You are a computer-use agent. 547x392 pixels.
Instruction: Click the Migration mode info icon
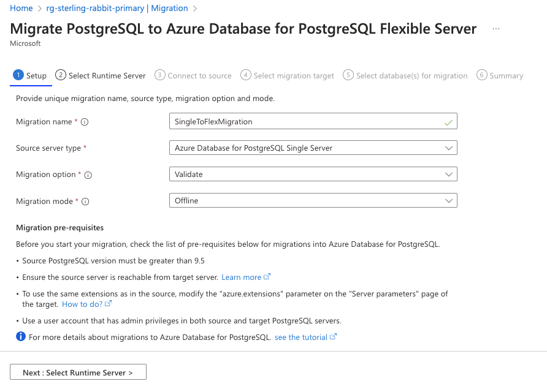coord(85,202)
